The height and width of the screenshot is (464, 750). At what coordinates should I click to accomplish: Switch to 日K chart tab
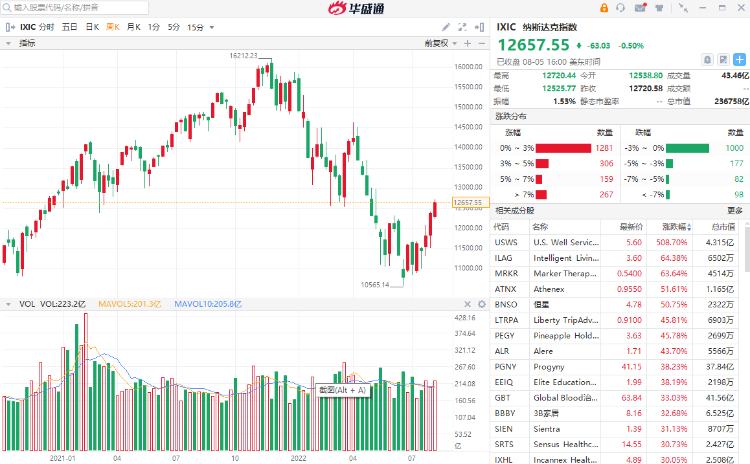click(x=92, y=27)
